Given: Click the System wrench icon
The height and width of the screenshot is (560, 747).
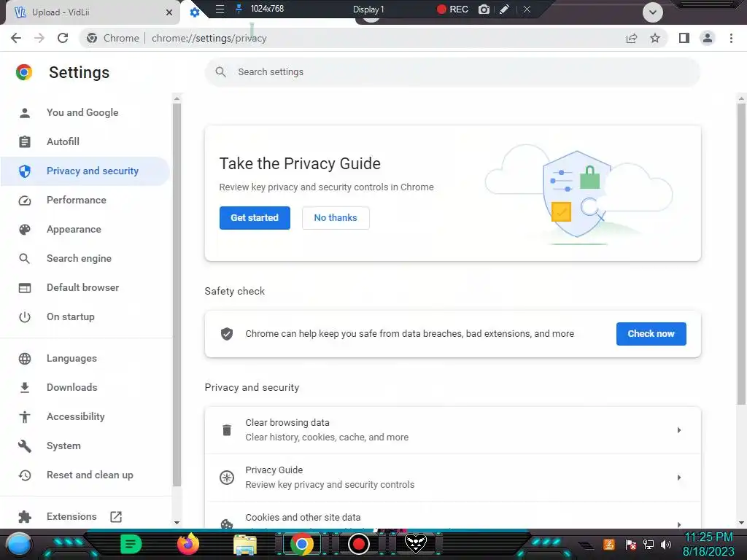Looking at the screenshot, I should point(25,446).
